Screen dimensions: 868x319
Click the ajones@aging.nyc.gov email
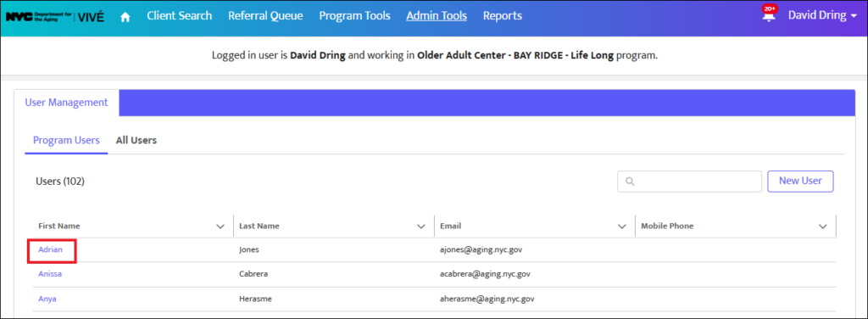481,249
